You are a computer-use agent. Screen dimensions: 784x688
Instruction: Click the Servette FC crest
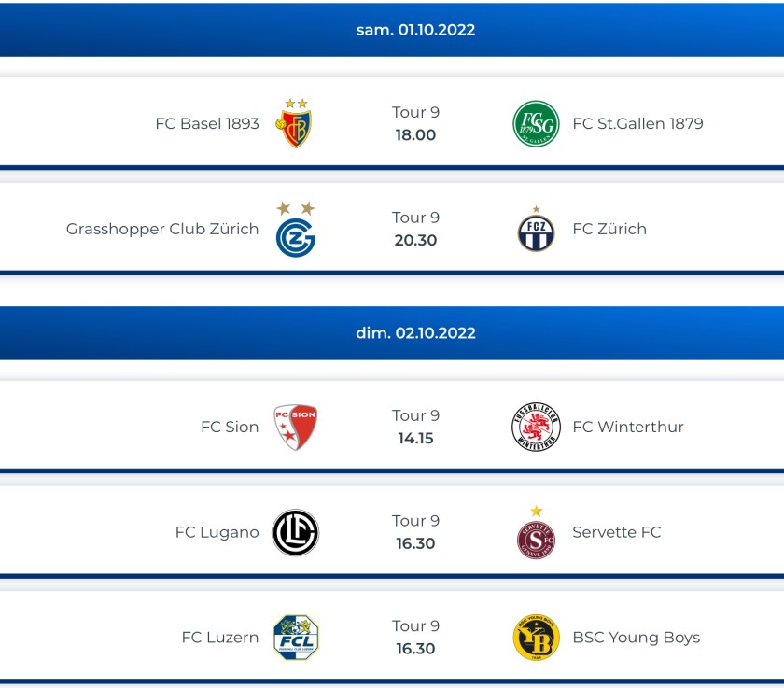[x=536, y=536]
